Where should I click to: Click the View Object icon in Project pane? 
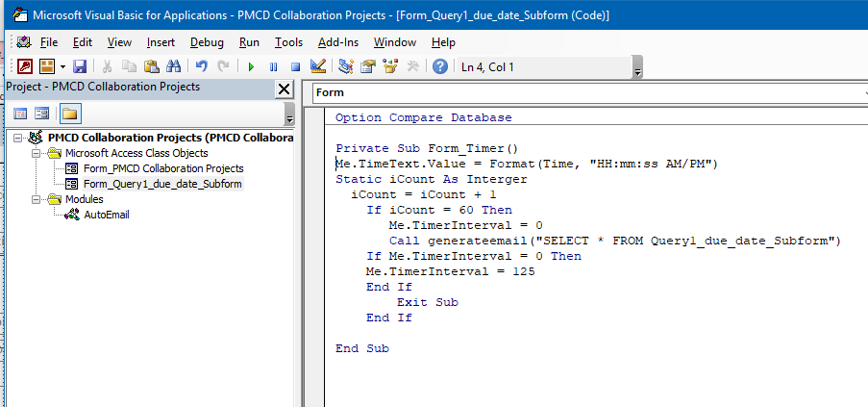(x=41, y=114)
